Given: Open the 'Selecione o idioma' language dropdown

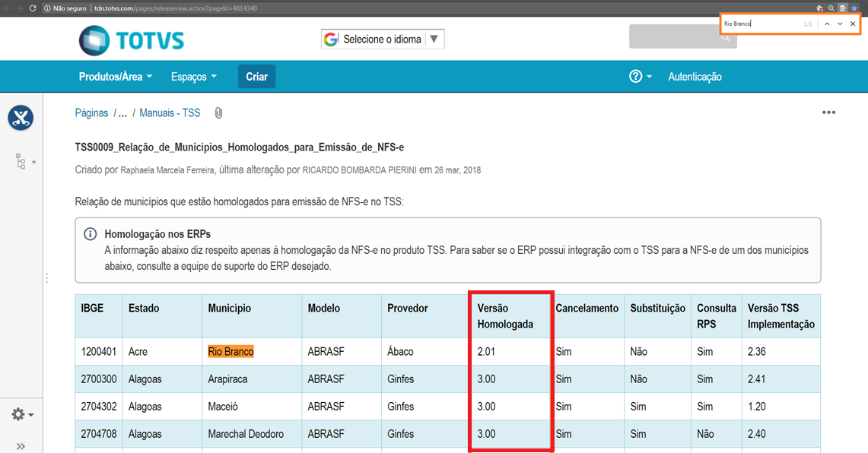Looking at the screenshot, I should click(383, 40).
